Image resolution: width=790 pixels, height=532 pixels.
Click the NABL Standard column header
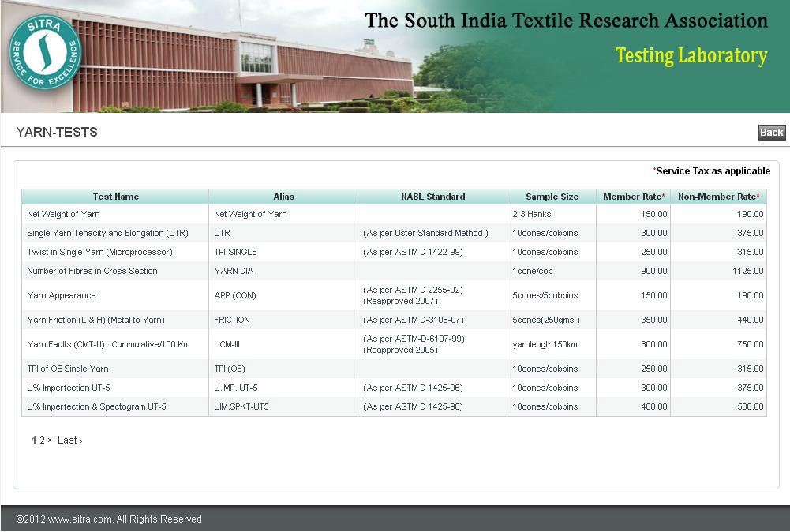click(432, 197)
